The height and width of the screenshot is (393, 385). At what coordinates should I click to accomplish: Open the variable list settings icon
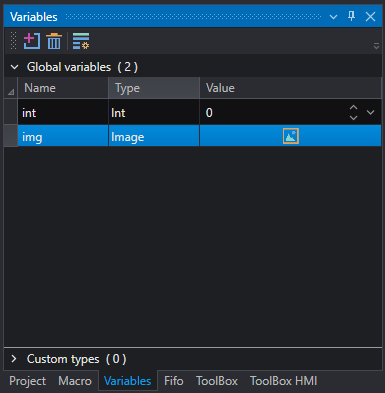point(81,41)
